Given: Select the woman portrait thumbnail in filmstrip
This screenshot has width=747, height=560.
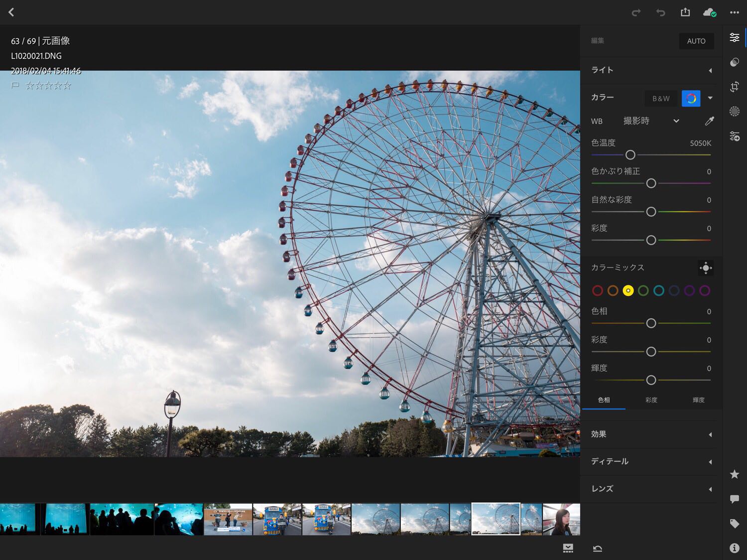Looking at the screenshot, I should [x=561, y=519].
